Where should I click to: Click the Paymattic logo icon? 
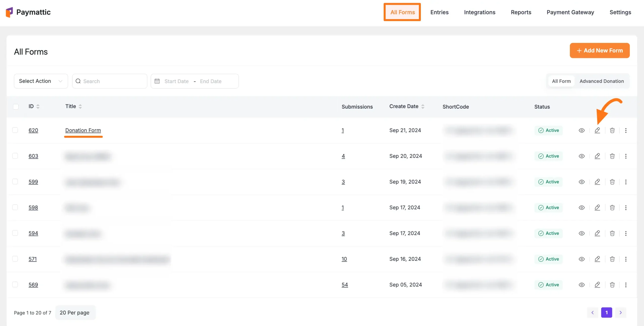[9, 12]
